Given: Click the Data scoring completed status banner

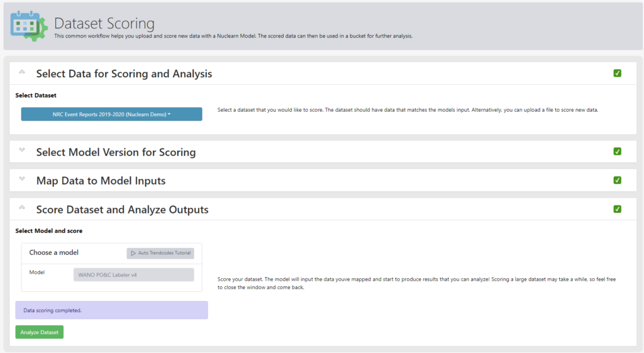Looking at the screenshot, I should [x=112, y=310].
